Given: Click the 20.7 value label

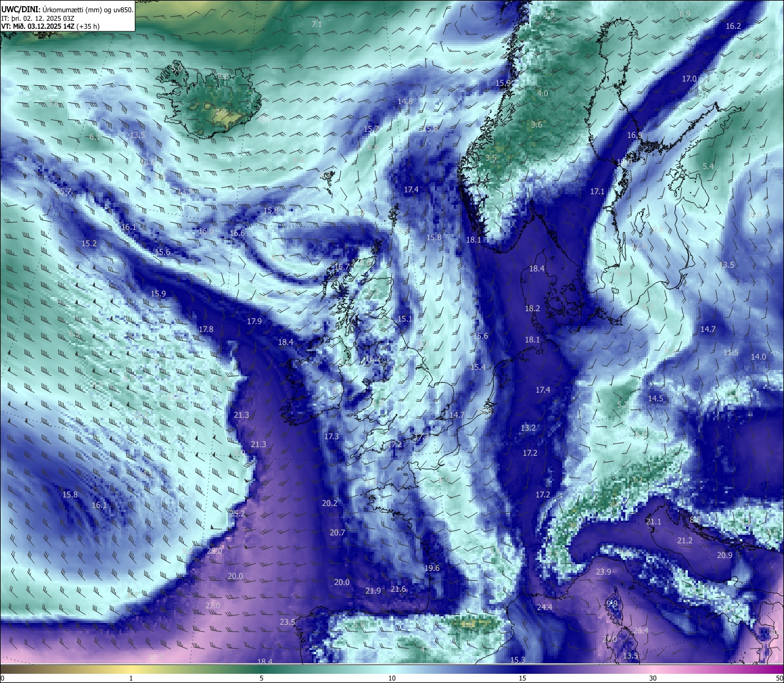Looking at the screenshot, I should 337,533.
